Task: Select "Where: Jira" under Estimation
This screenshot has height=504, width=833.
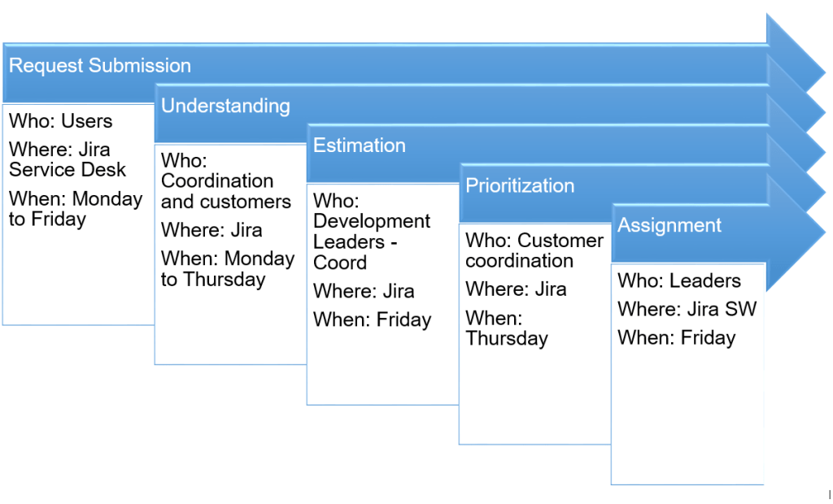Action: [364, 291]
